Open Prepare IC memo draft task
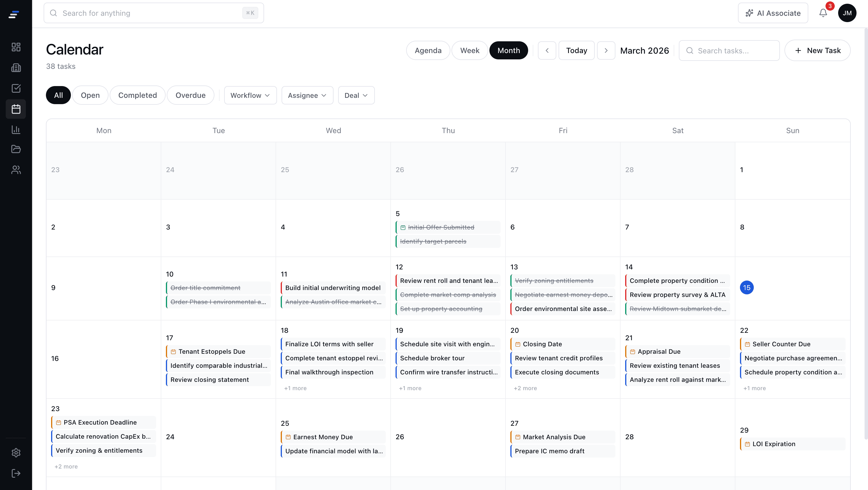 [x=563, y=451]
